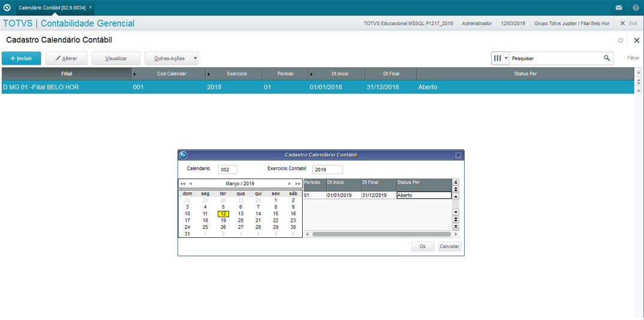
Task: Jump to top of main grid arrow
Action: tap(639, 72)
